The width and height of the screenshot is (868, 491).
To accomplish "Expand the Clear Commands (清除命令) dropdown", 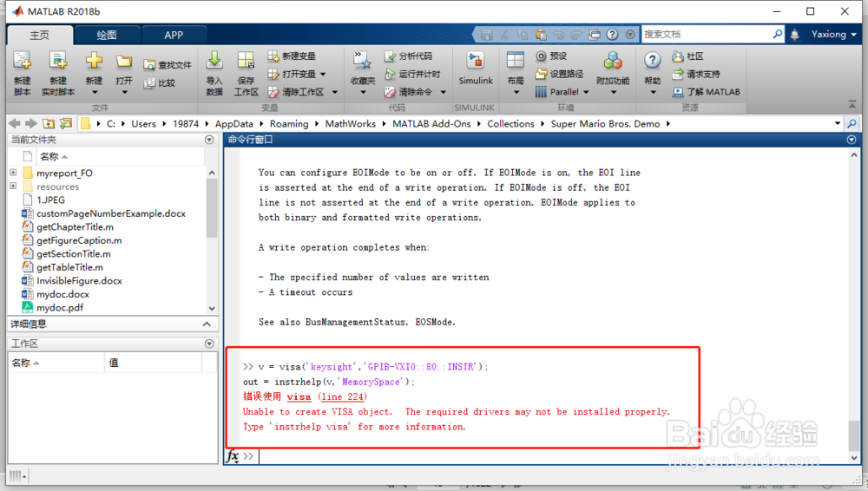I will pyautogui.click(x=443, y=92).
